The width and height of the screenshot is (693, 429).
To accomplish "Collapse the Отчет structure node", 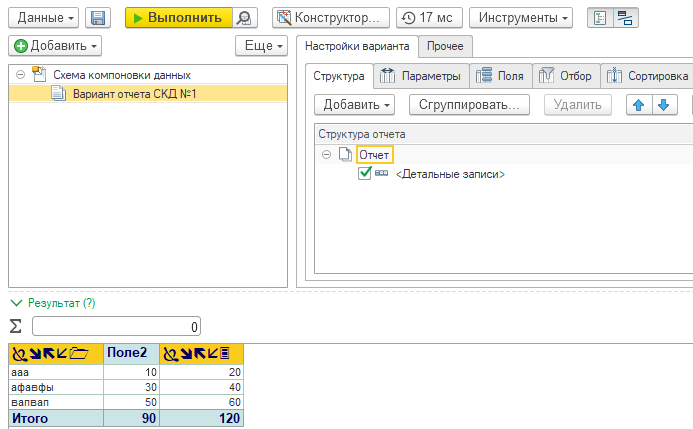I will coord(326,155).
